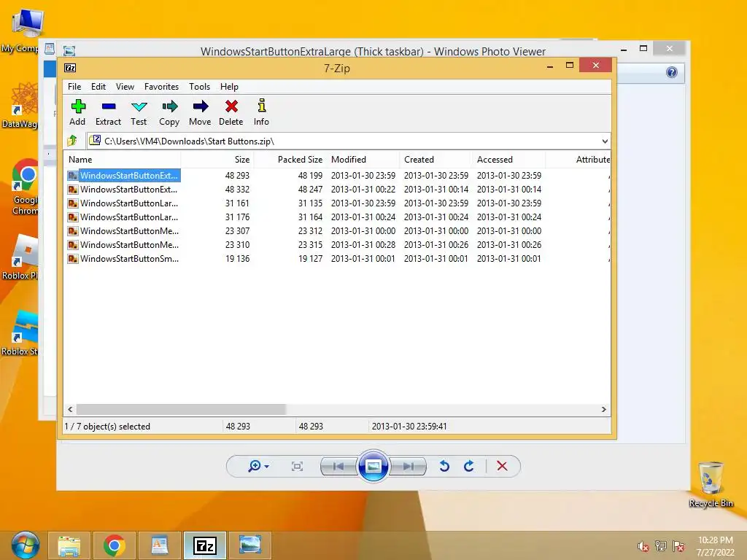
Task: Click Photo Viewer help question mark icon
Action: [x=672, y=72]
